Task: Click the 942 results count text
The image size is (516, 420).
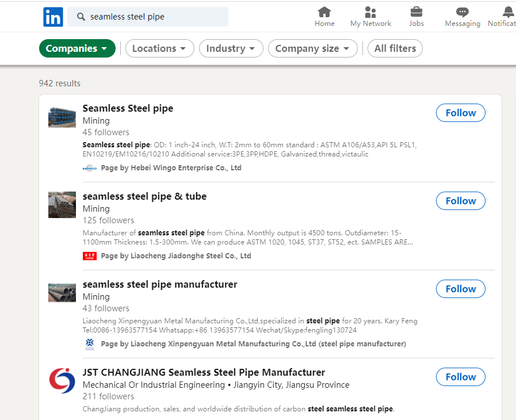Action: click(x=60, y=83)
